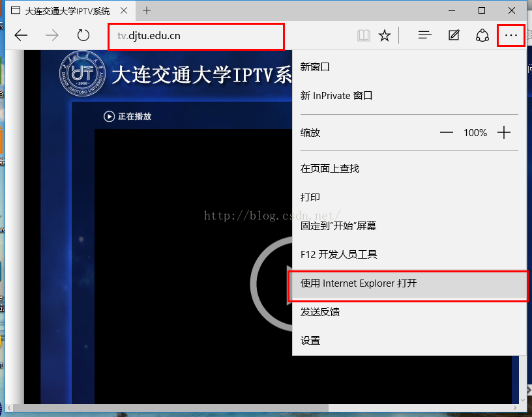532x417 pixels.
Task: Click the address bar tv.djtu.edu.cn
Action: 196,36
